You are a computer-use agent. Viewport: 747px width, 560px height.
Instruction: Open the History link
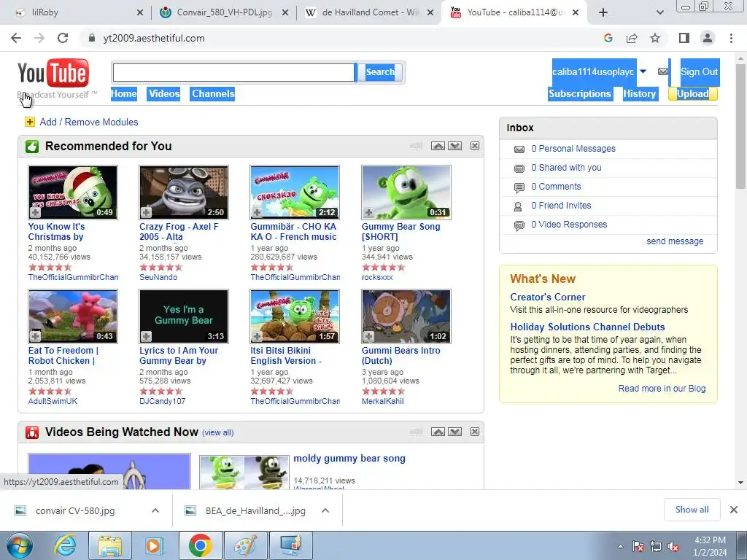pyautogui.click(x=639, y=94)
